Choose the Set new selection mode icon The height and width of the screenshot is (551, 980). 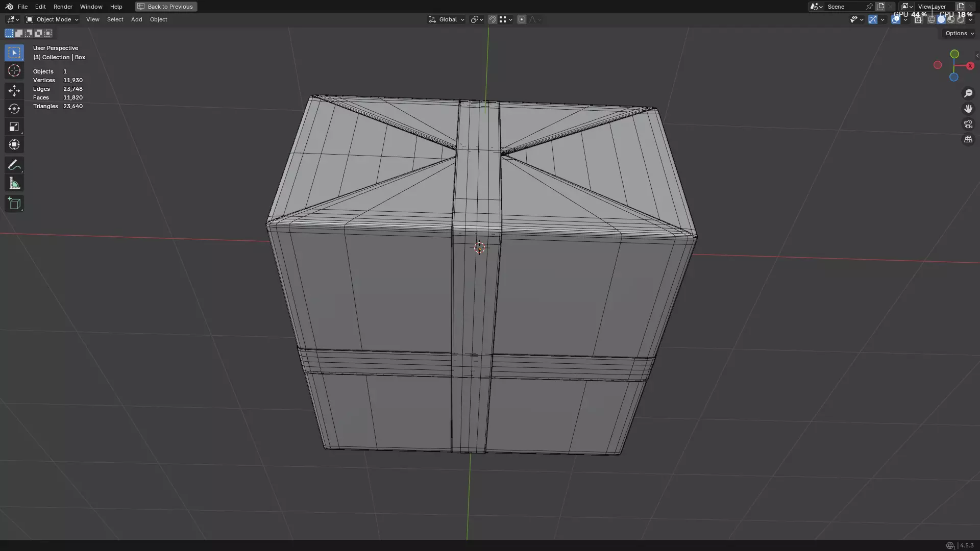pos(9,33)
